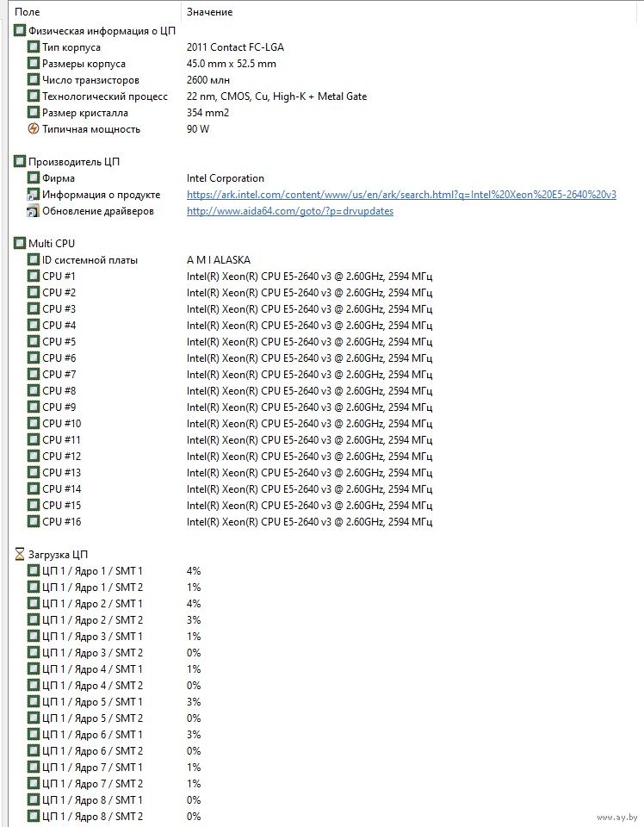This screenshot has height=827, width=644.
Task: Click the chip icon beside 'Число транзисторов'
Action: [x=34, y=79]
